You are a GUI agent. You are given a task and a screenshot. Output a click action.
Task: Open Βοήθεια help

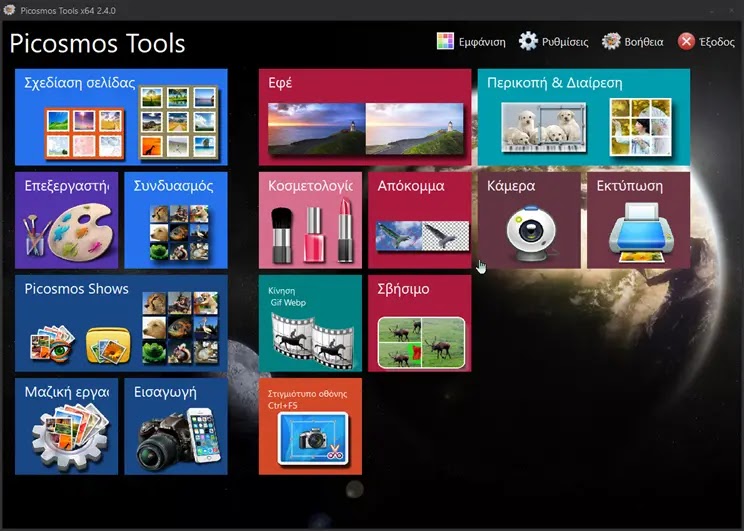[632, 42]
